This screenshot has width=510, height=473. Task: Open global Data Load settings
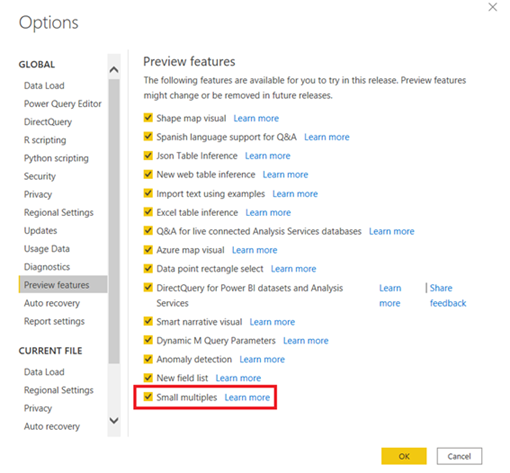pos(44,86)
